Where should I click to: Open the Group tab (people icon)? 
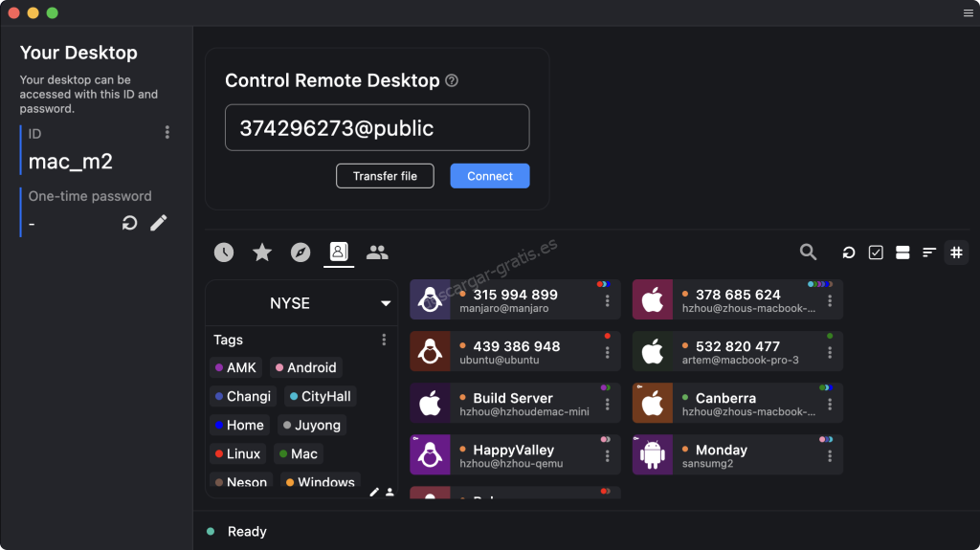[x=377, y=253]
